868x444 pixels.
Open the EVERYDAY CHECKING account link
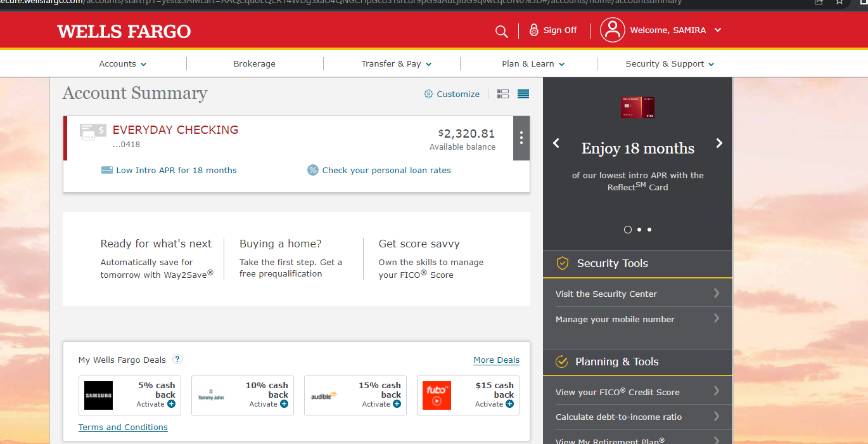tap(176, 130)
